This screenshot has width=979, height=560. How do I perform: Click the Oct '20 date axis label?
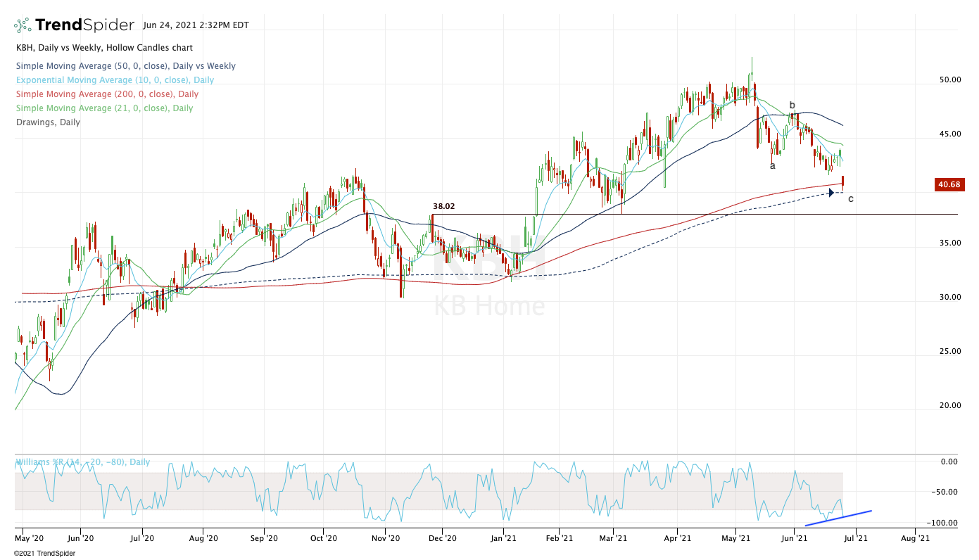(323, 537)
